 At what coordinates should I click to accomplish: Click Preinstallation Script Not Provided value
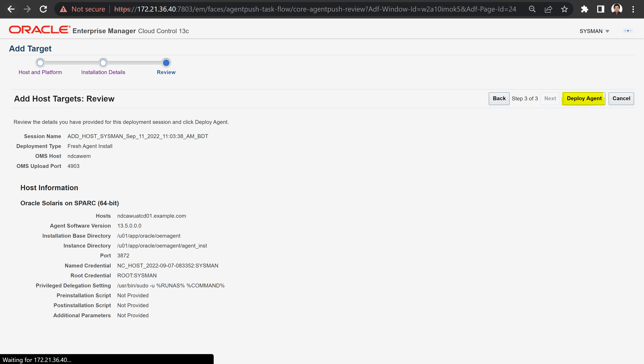coord(133,295)
